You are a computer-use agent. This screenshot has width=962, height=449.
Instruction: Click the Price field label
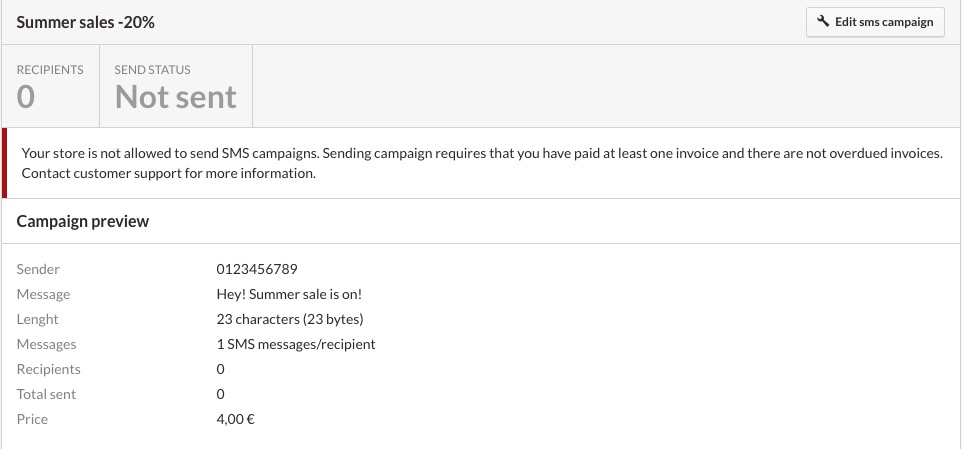pos(32,420)
